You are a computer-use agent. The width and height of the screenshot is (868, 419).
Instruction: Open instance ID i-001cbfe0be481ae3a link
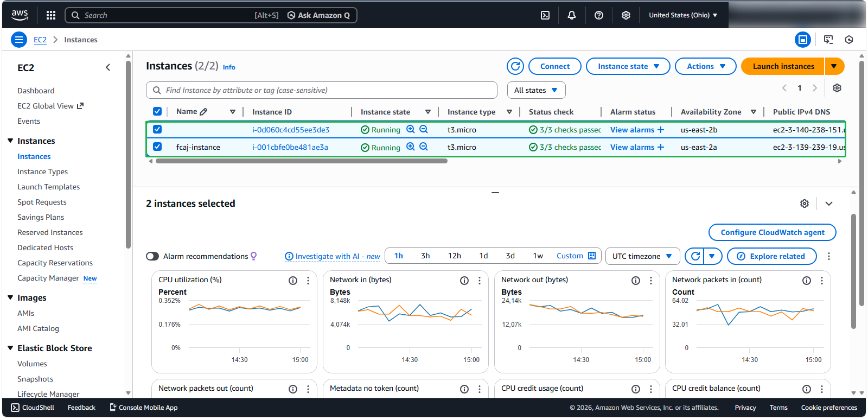point(290,147)
